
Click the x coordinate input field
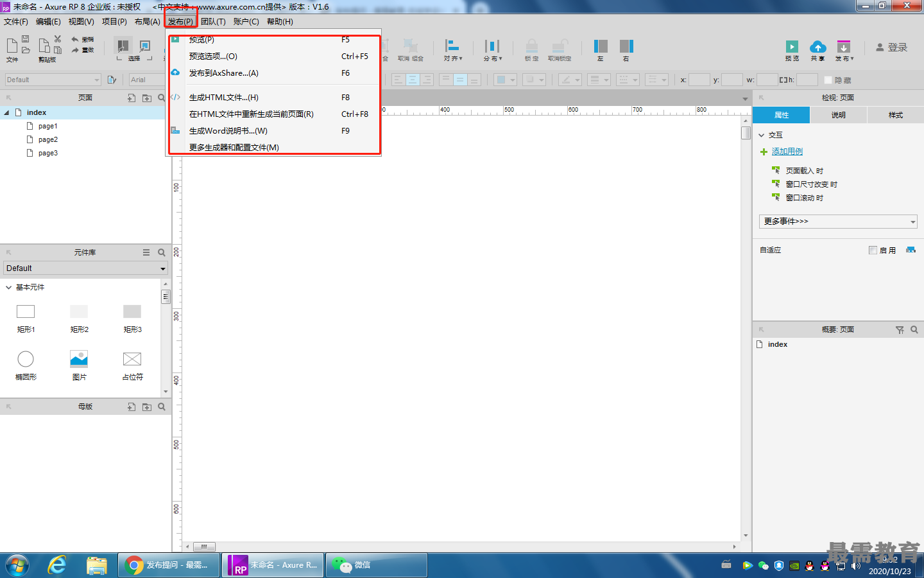[x=699, y=80]
